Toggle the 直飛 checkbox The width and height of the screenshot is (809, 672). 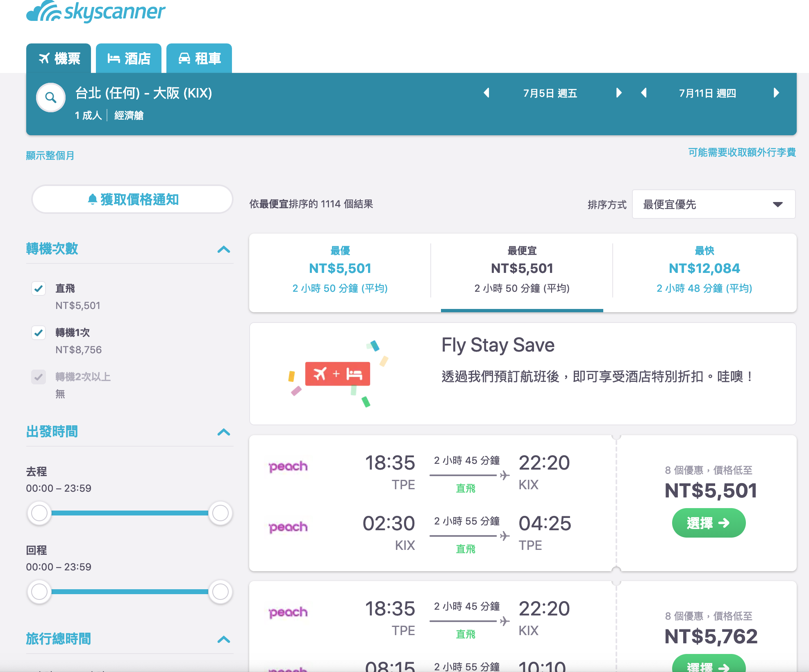coord(39,288)
